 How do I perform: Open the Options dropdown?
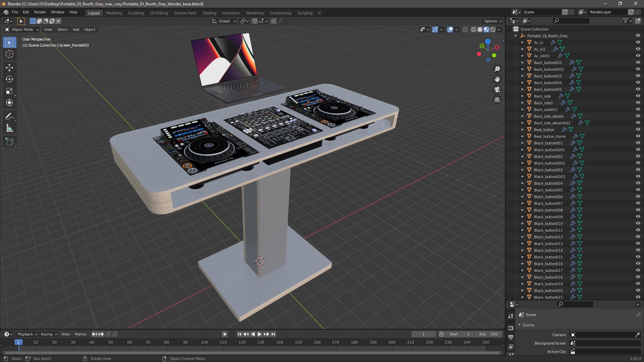(492, 21)
